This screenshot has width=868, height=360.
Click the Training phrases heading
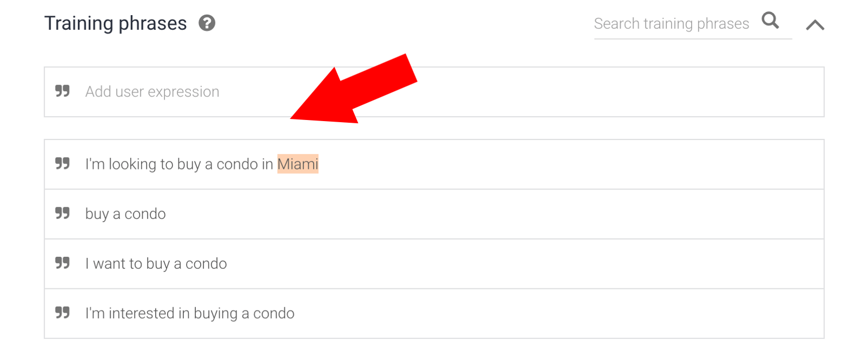(x=116, y=23)
